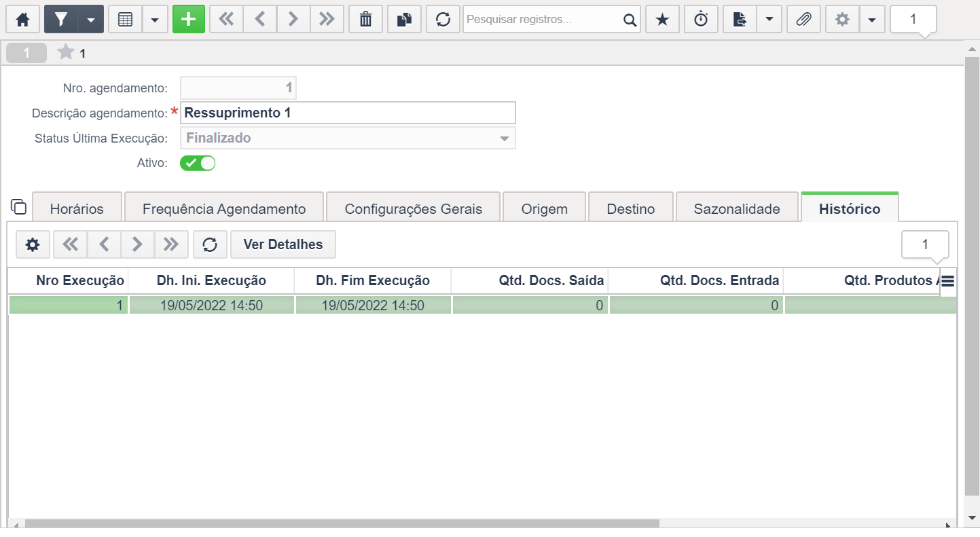Viewport: 980px width, 537px height.
Task: Click the filter funnel icon
Action: 61,20
